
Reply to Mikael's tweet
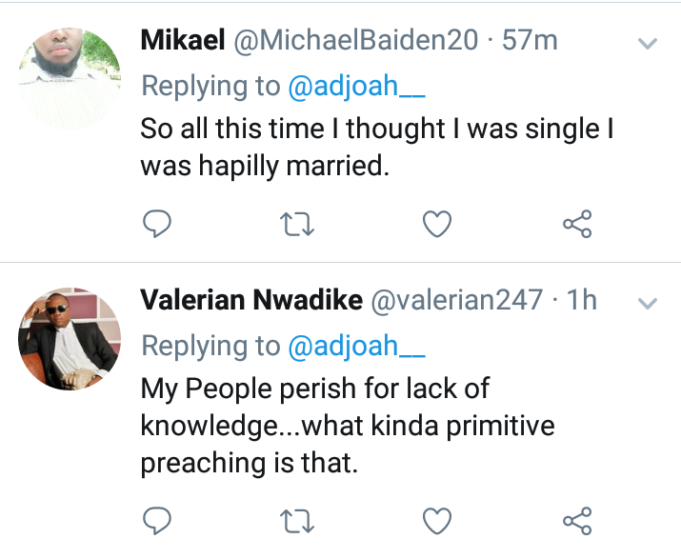pyautogui.click(x=156, y=226)
